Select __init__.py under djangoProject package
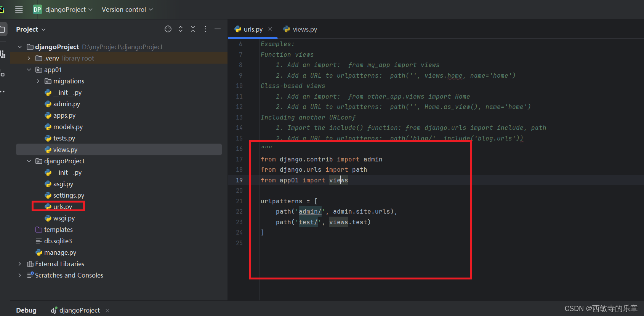The image size is (644, 316). (67, 172)
